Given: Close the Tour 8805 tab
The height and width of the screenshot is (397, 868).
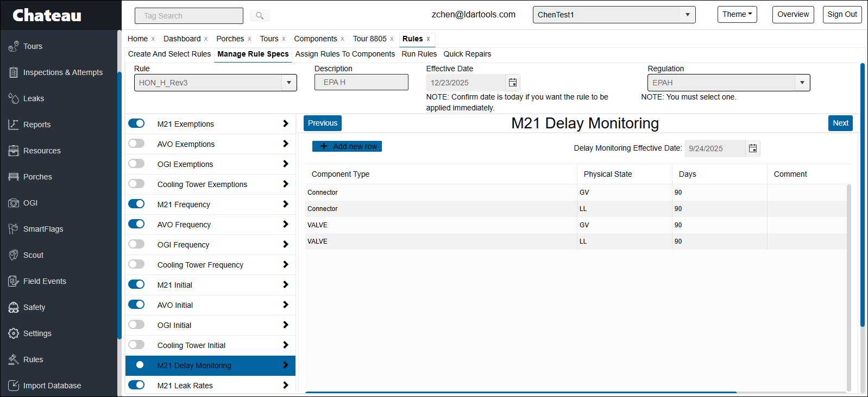Looking at the screenshot, I should (x=392, y=39).
